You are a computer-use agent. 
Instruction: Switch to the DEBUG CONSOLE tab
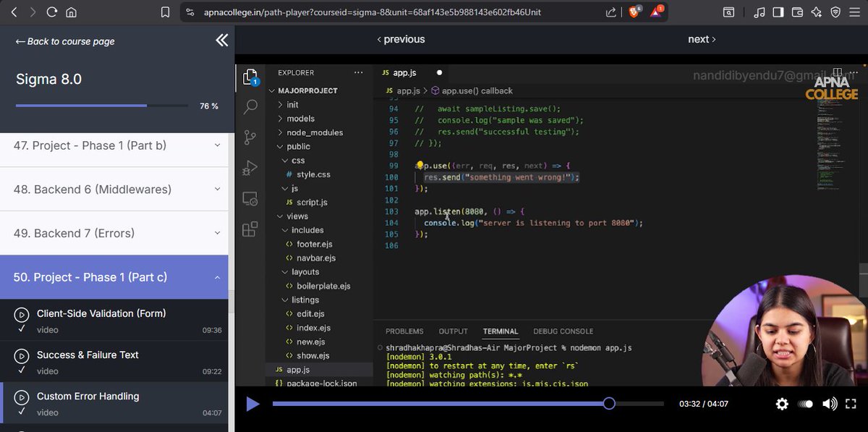[x=563, y=331]
